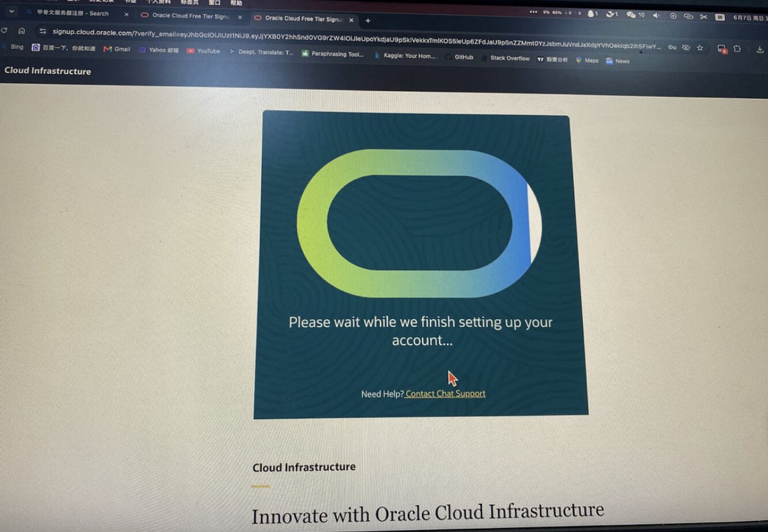The image size is (768, 532).
Task: Click the address bar URL field
Action: tap(356, 39)
